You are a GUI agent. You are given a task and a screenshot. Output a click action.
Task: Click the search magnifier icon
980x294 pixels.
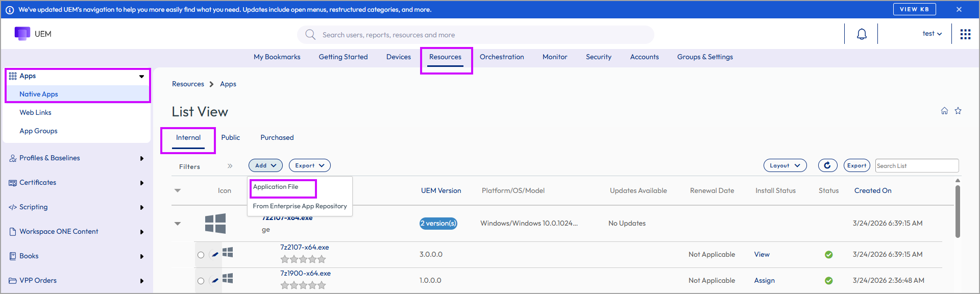[310, 35]
